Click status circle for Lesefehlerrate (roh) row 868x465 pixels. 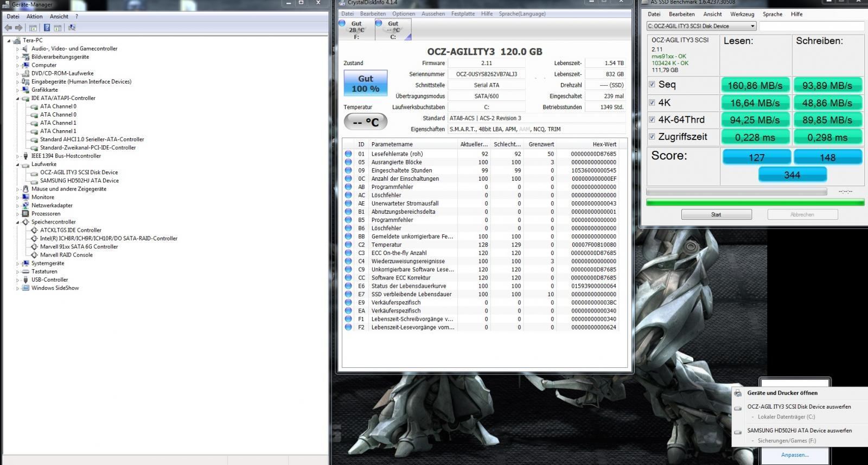348,154
